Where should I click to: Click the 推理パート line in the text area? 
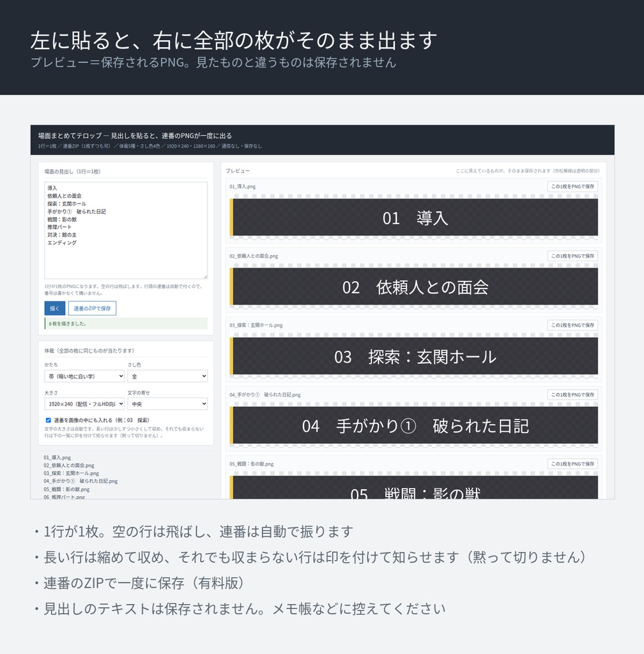point(59,227)
